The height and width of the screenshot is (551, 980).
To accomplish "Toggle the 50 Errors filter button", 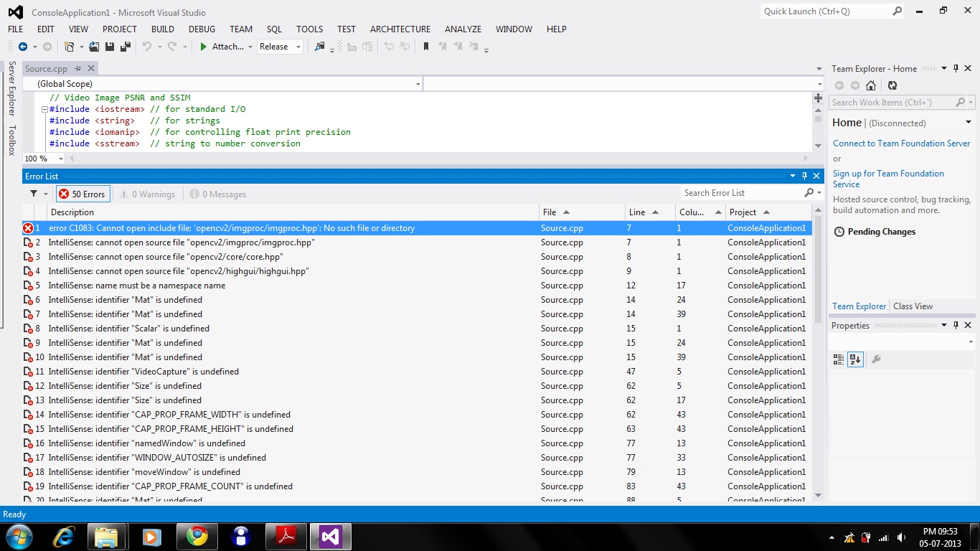I will 82,194.
